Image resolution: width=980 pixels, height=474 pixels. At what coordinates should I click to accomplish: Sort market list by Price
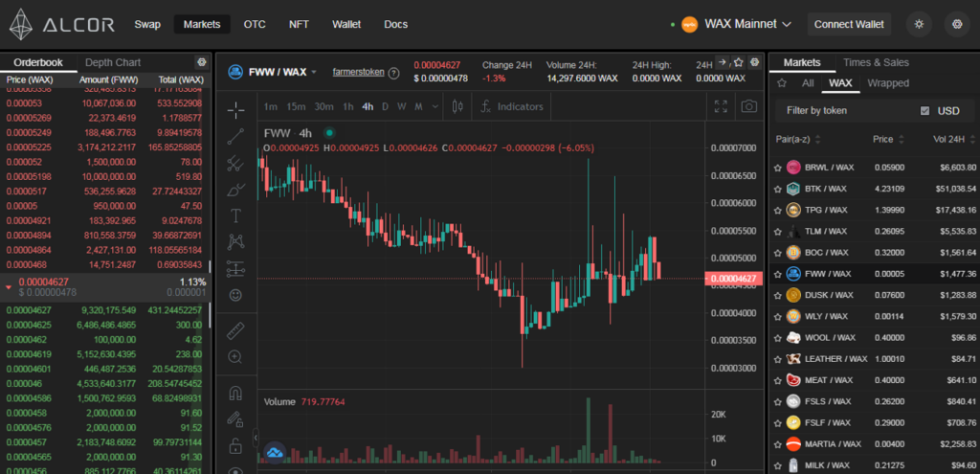pos(887,139)
